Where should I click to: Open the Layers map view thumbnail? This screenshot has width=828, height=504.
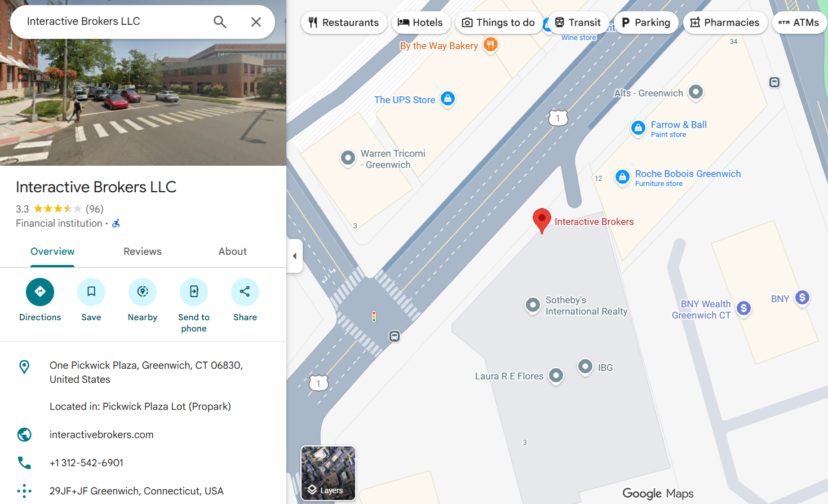pos(328,474)
